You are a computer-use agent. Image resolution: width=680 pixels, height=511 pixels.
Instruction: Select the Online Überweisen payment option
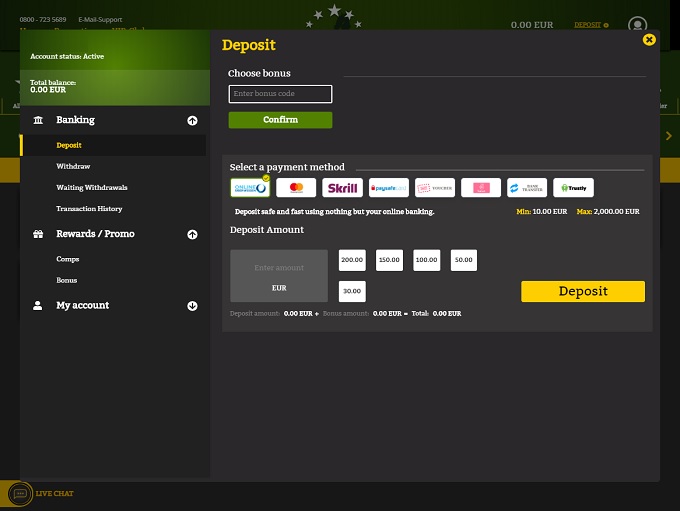point(250,188)
